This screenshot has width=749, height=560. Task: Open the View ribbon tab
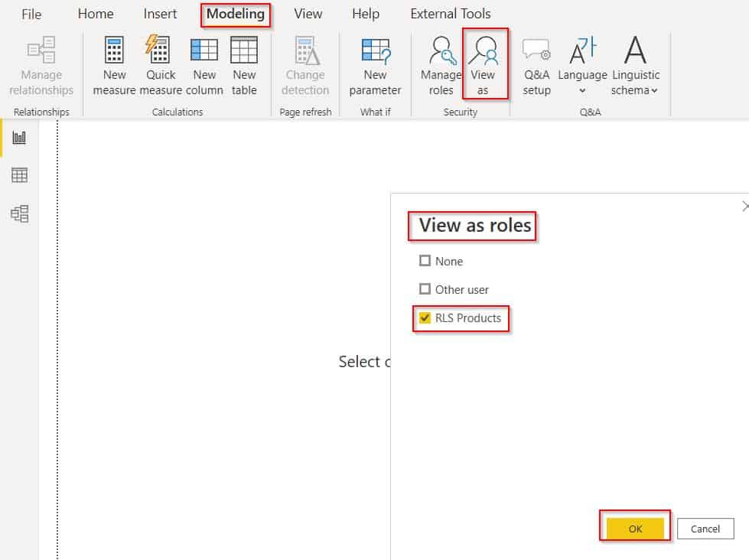[x=308, y=14]
